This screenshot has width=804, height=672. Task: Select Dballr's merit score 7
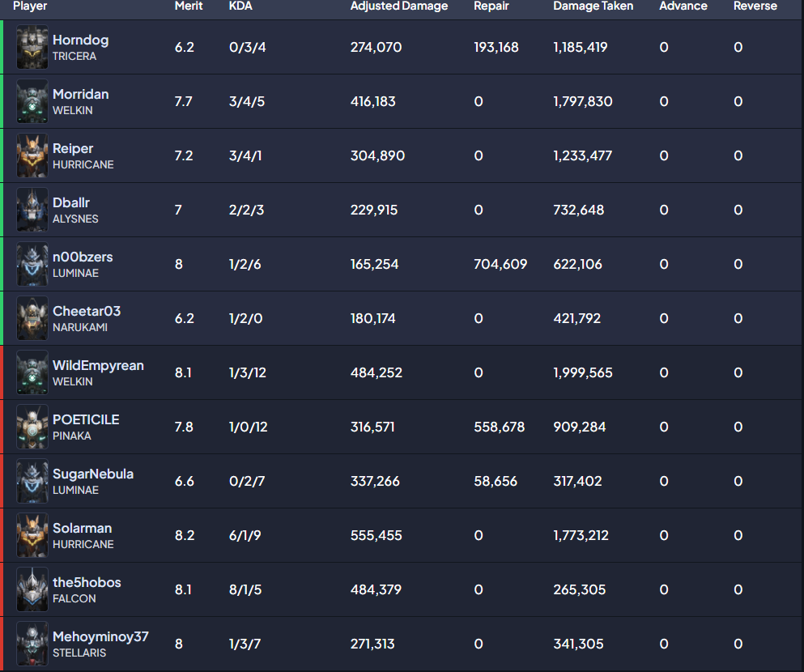[178, 211]
